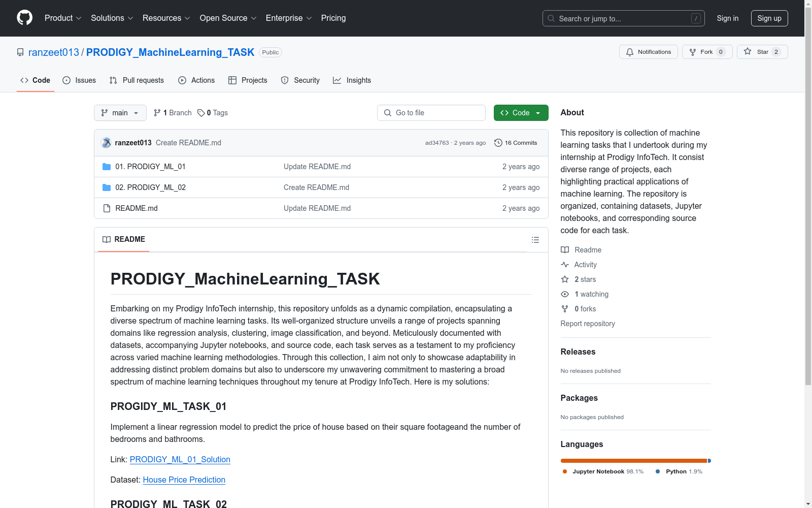Open the green Code dropdown button
This screenshot has width=812, height=508.
[x=521, y=113]
